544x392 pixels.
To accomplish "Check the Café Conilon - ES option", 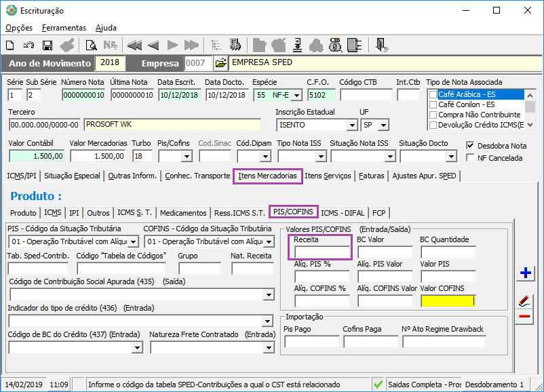I will coord(433,105).
